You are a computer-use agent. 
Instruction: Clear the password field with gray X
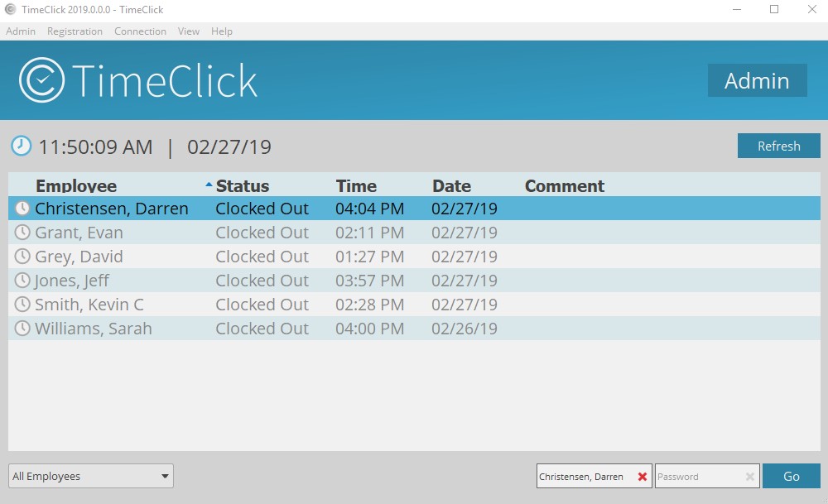click(750, 477)
